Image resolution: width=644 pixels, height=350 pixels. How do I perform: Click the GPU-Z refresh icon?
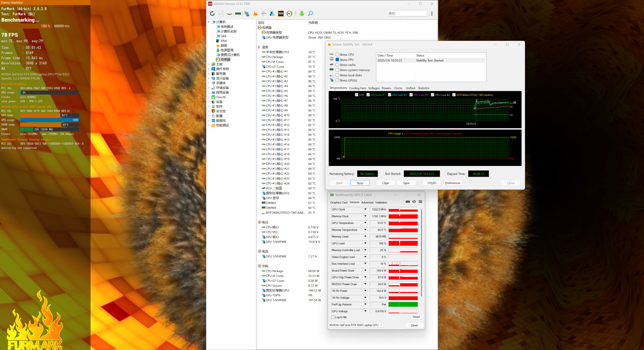pyautogui.click(x=414, y=202)
